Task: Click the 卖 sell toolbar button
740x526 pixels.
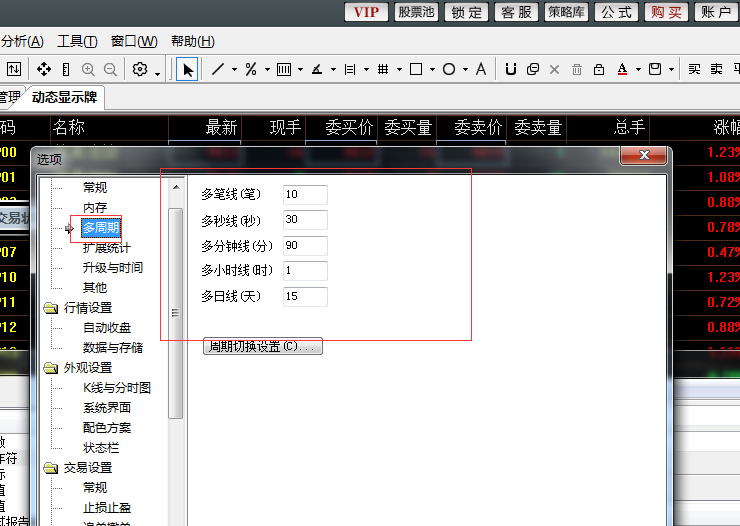Action: pos(716,69)
